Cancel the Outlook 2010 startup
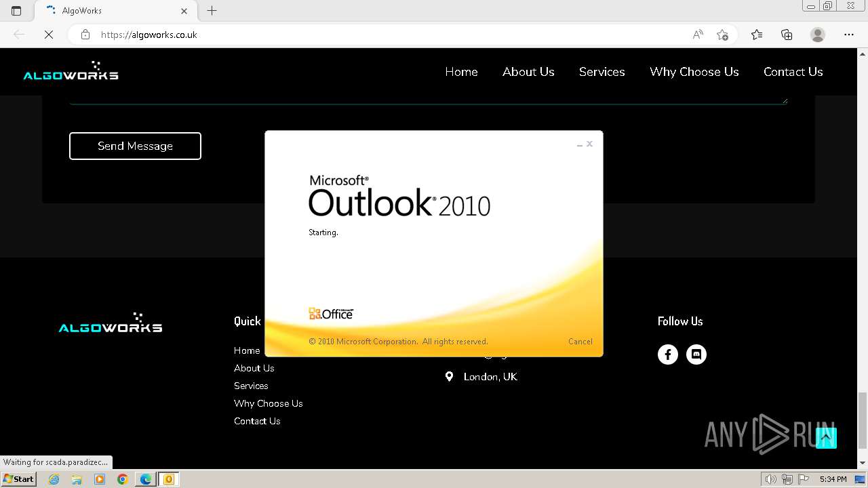 coord(580,342)
